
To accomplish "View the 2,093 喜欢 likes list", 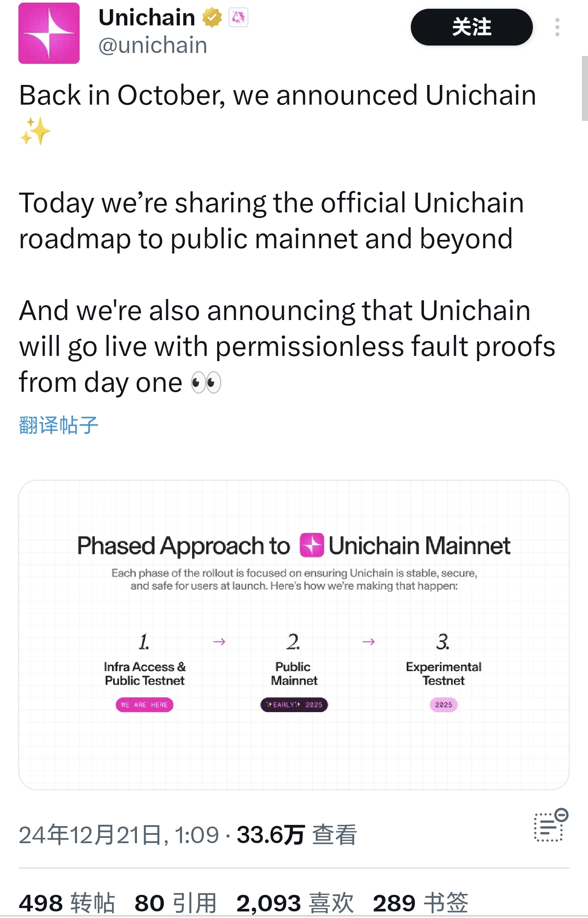I will pyautogui.click(x=295, y=903).
